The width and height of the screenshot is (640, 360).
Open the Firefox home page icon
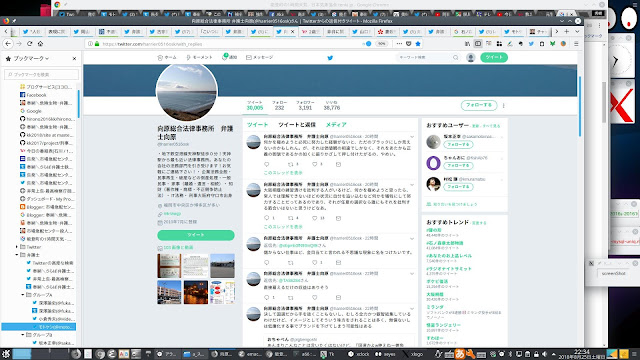click(x=40, y=44)
